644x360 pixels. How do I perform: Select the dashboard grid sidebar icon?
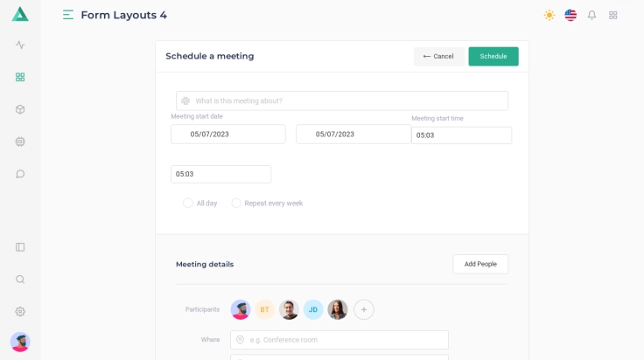(x=20, y=77)
